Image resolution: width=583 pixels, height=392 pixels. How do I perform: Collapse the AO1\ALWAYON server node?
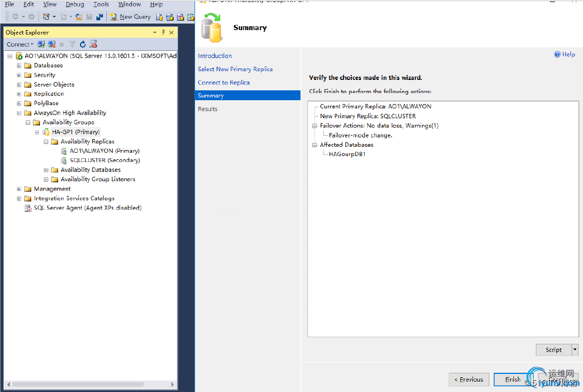coord(10,56)
